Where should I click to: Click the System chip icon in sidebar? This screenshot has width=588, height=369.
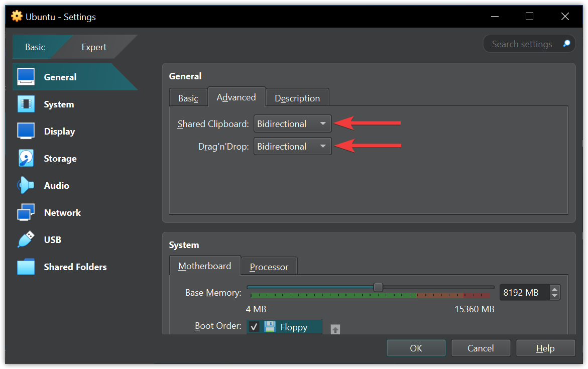pyautogui.click(x=26, y=104)
